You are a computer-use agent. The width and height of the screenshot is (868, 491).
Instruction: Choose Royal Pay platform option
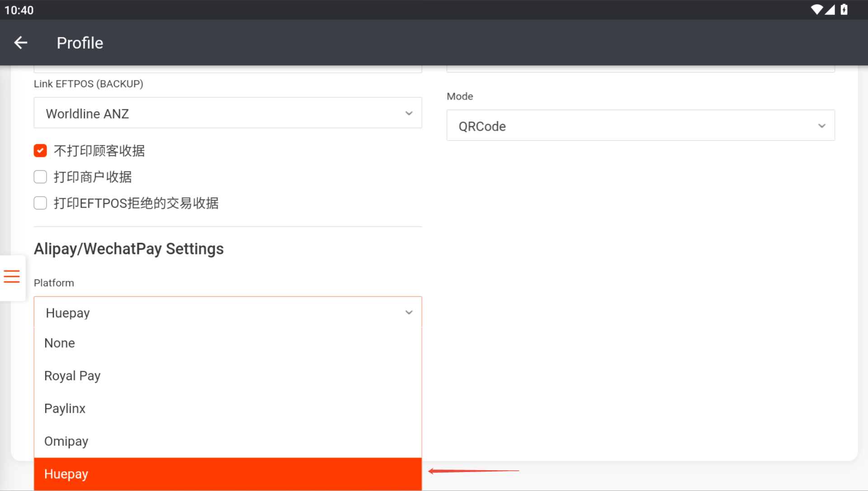[72, 376]
